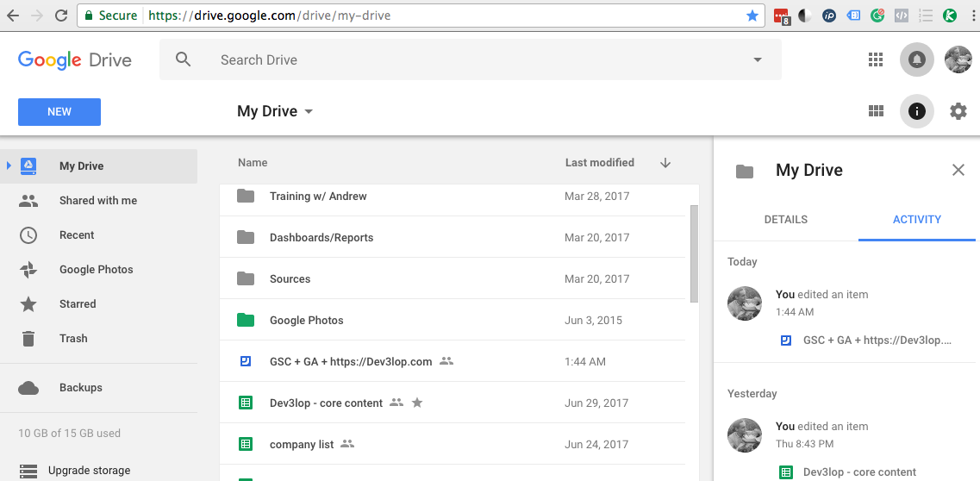
Task: Open the Google apps grid
Action: [876, 59]
